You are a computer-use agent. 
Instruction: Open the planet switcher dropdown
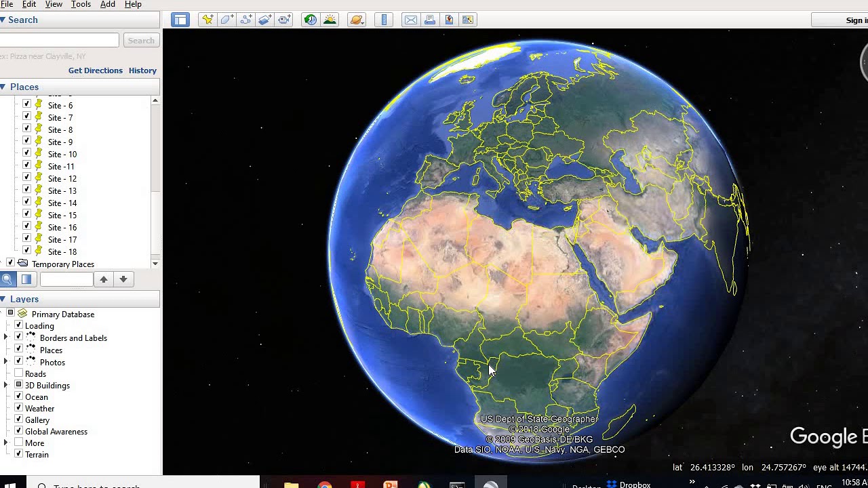click(357, 20)
